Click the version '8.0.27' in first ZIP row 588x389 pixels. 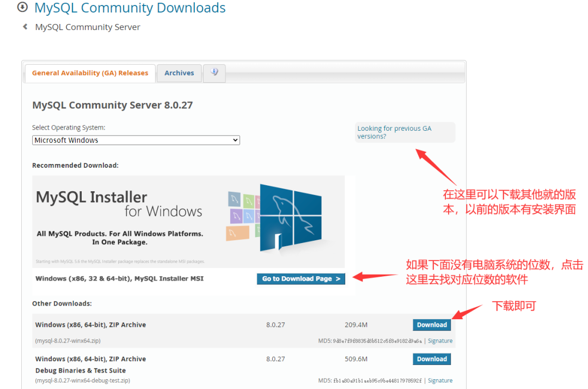click(275, 325)
